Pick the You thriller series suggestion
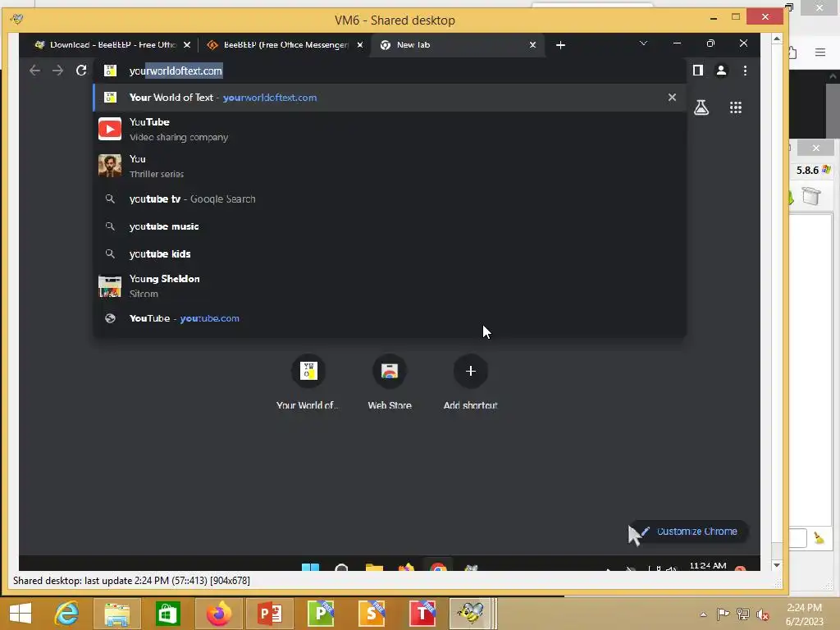Screen dimensions: 840x630 390,166
